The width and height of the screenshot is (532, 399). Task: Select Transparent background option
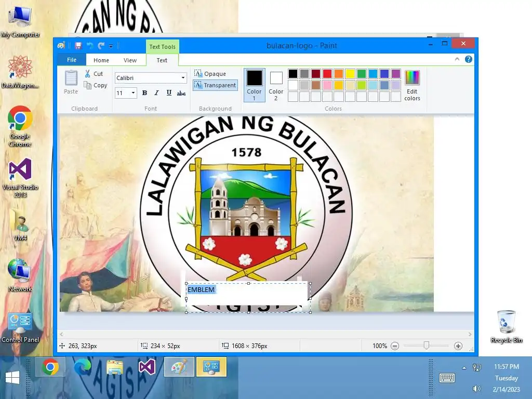click(x=215, y=85)
